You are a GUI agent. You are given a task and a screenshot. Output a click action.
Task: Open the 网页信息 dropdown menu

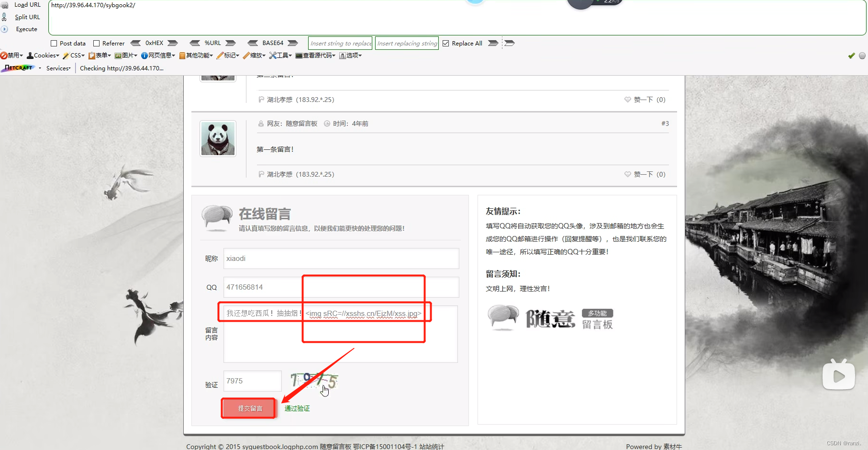pyautogui.click(x=158, y=56)
